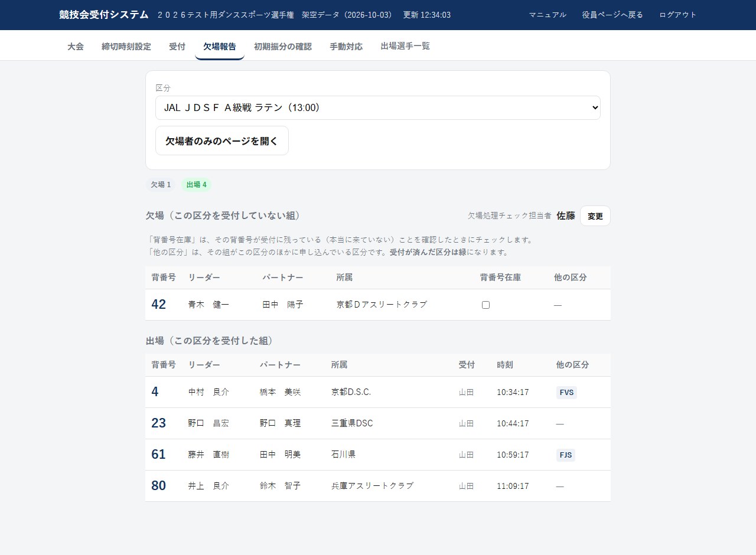Screen dimensions: 756x555
Task: Select bib number 4 cell
Action: pyautogui.click(x=155, y=392)
